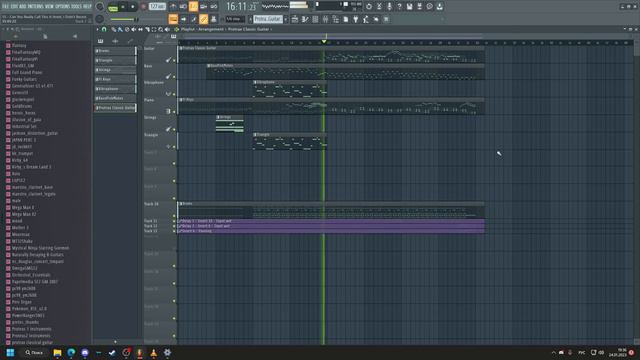Toggle the metronome icon

(173, 7)
